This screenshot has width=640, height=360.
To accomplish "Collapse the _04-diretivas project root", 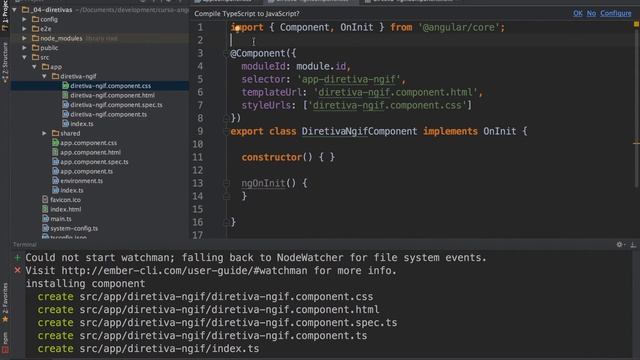I will coord(15,9).
